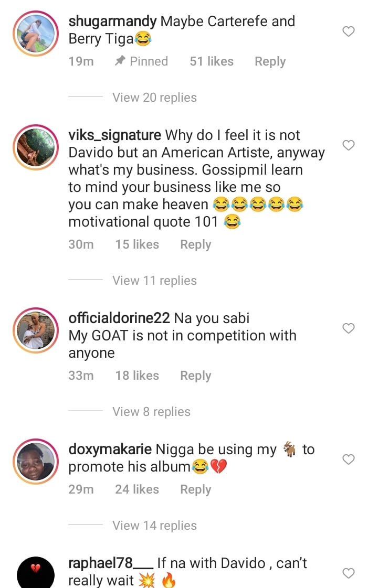Expand View 14 replies
378x588 pixels.
pos(154,526)
